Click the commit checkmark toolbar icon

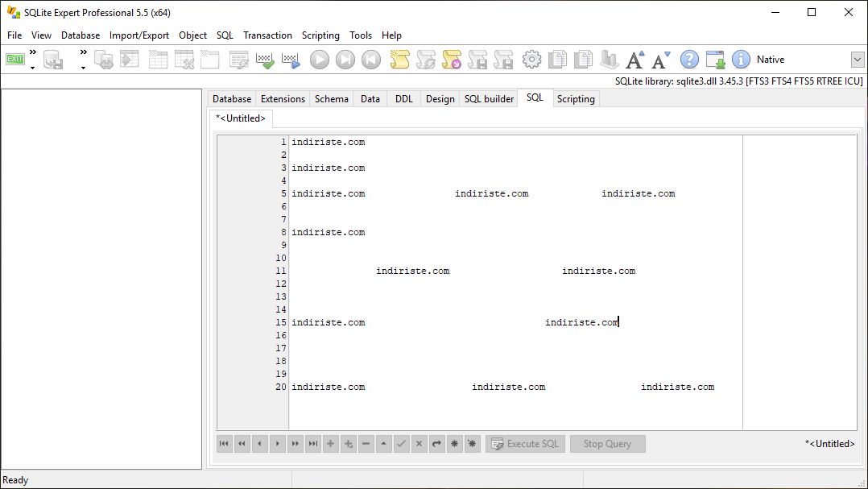point(265,60)
